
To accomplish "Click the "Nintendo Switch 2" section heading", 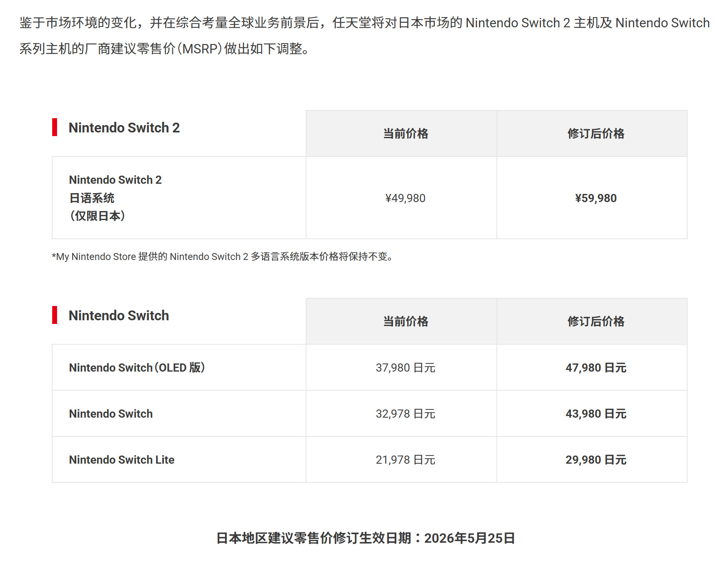I will pos(124,128).
